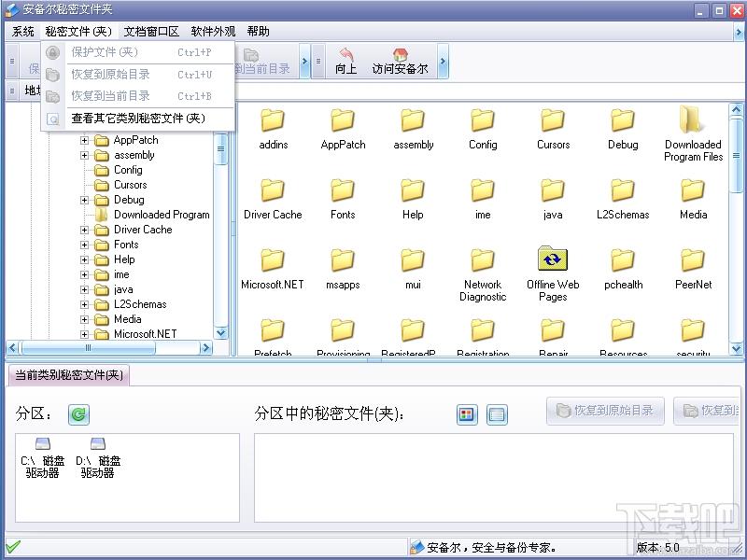The width and height of the screenshot is (747, 560).
Task: Choose 保护文件(夹) menu entry
Action: coord(138,52)
